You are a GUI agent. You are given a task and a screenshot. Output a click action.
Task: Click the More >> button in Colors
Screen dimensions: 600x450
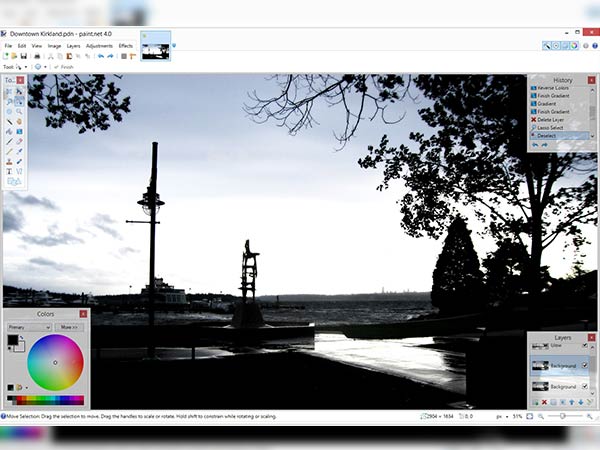[x=69, y=326]
